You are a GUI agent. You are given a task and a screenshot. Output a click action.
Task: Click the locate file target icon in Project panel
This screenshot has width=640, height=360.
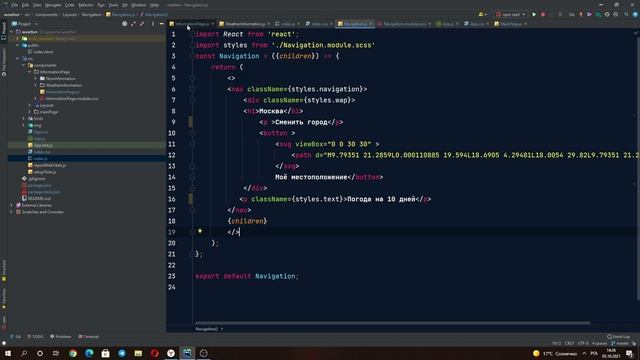click(x=124, y=24)
